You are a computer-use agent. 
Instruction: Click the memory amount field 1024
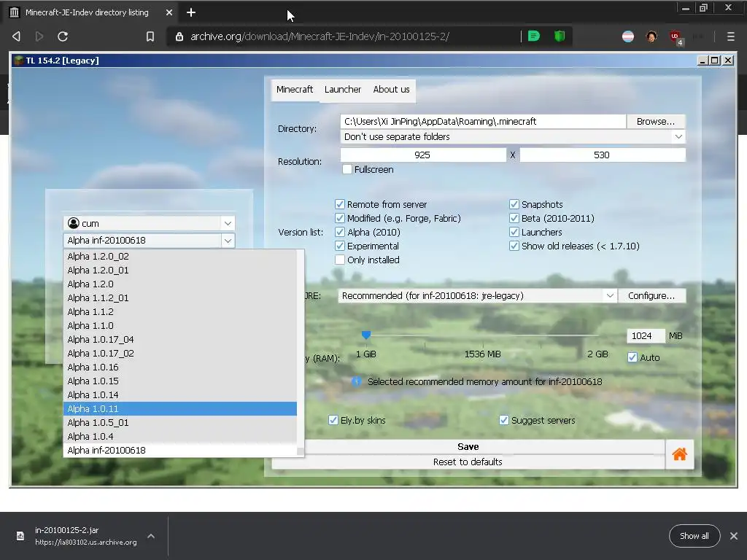coord(646,335)
